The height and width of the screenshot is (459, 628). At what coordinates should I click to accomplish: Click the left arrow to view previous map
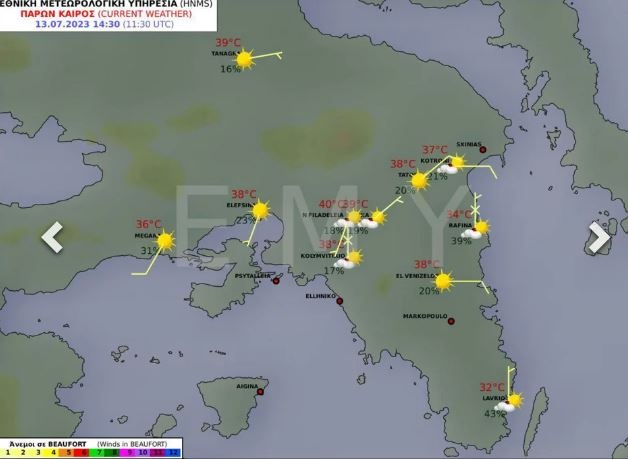coord(51,237)
